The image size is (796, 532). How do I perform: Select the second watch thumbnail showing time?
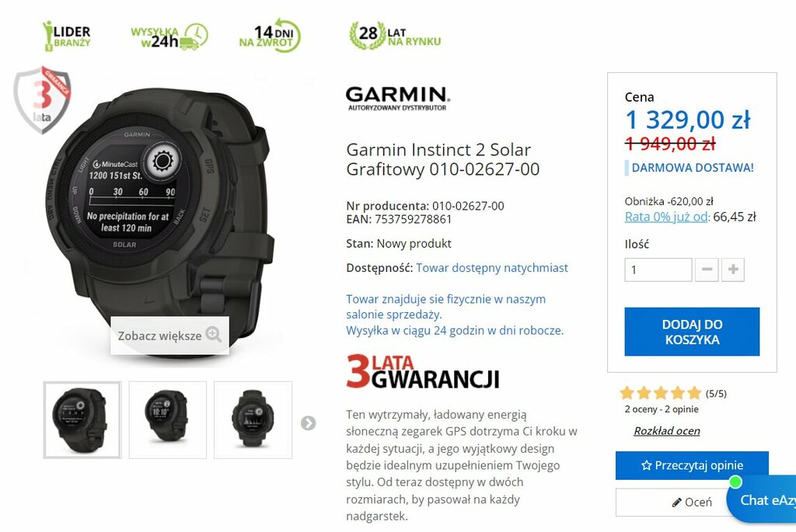click(x=168, y=420)
